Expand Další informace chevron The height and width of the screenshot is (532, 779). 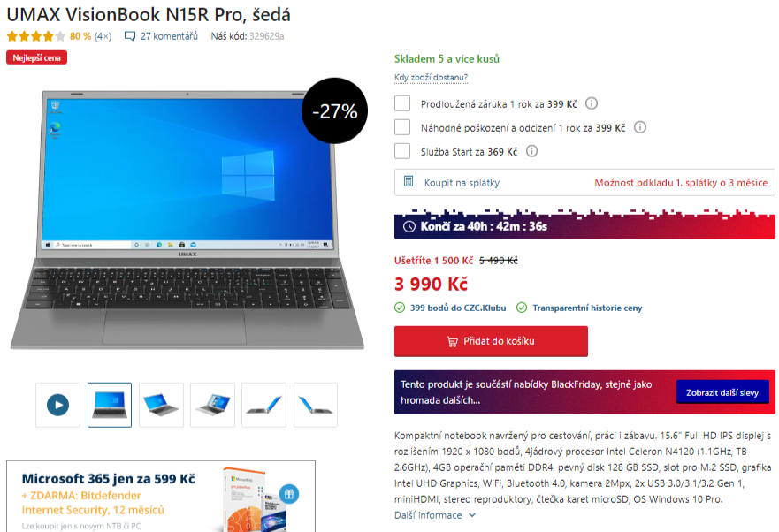click(x=472, y=515)
